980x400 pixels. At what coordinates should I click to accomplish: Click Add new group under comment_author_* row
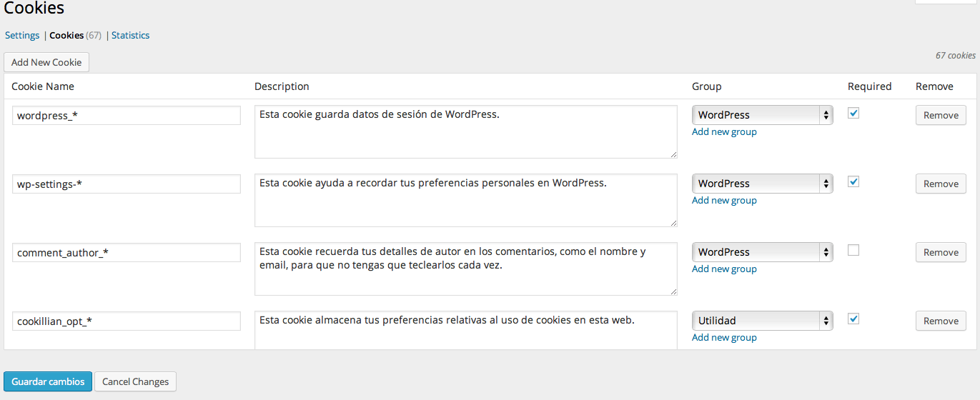724,269
